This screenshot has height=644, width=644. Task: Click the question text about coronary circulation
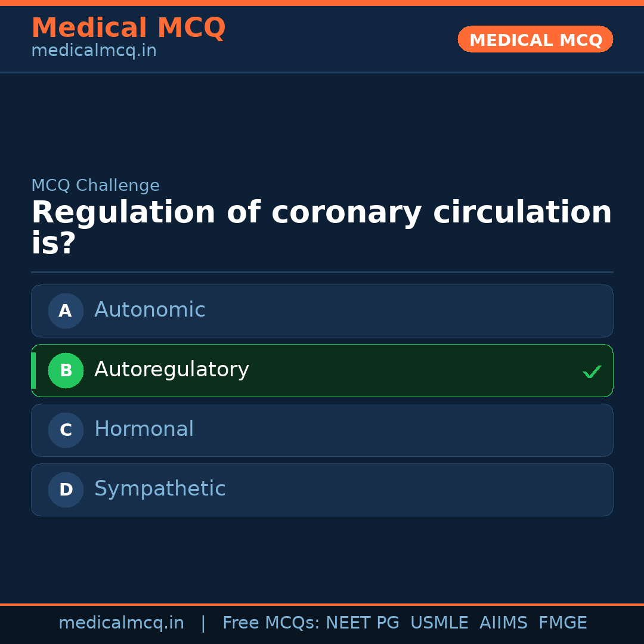[x=321, y=224]
